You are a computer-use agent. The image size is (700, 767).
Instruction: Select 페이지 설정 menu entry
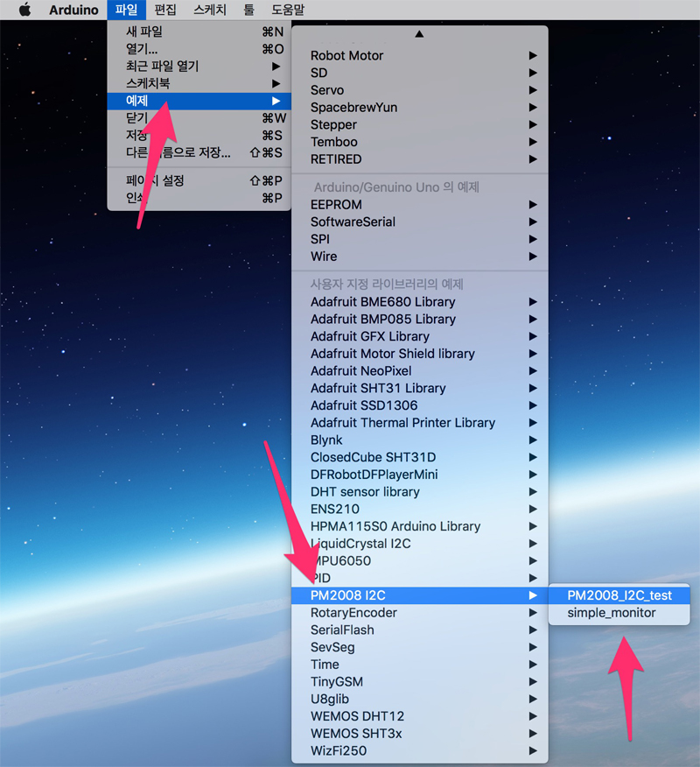(199, 180)
